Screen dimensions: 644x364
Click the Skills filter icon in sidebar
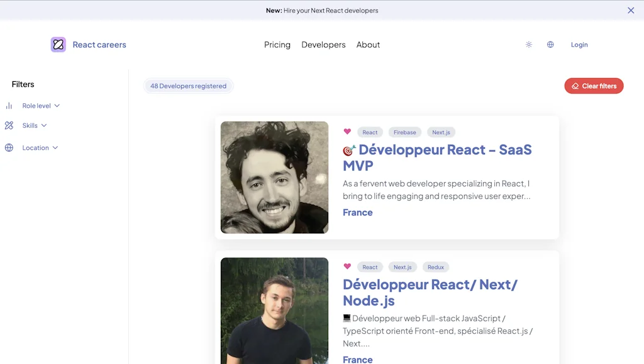[x=9, y=125]
